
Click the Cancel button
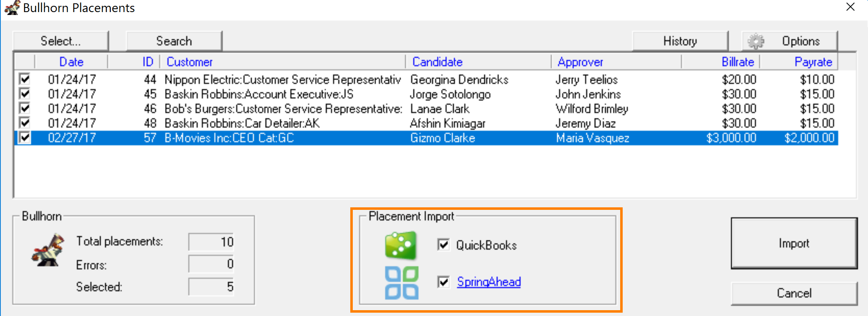tap(794, 293)
